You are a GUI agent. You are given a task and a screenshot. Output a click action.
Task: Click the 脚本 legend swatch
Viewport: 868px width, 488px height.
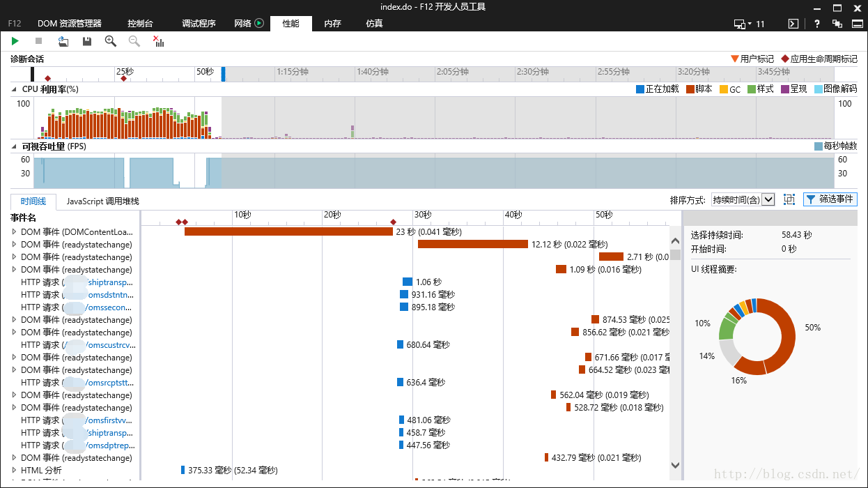690,89
